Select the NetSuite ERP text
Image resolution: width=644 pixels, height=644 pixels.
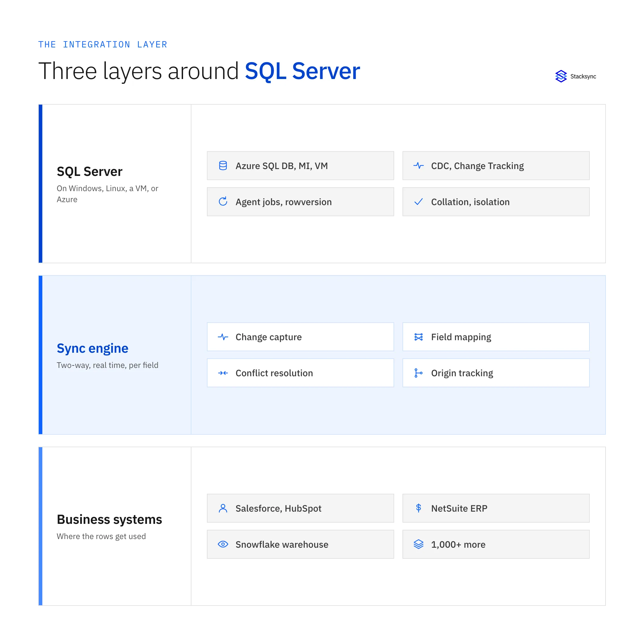coord(459,509)
